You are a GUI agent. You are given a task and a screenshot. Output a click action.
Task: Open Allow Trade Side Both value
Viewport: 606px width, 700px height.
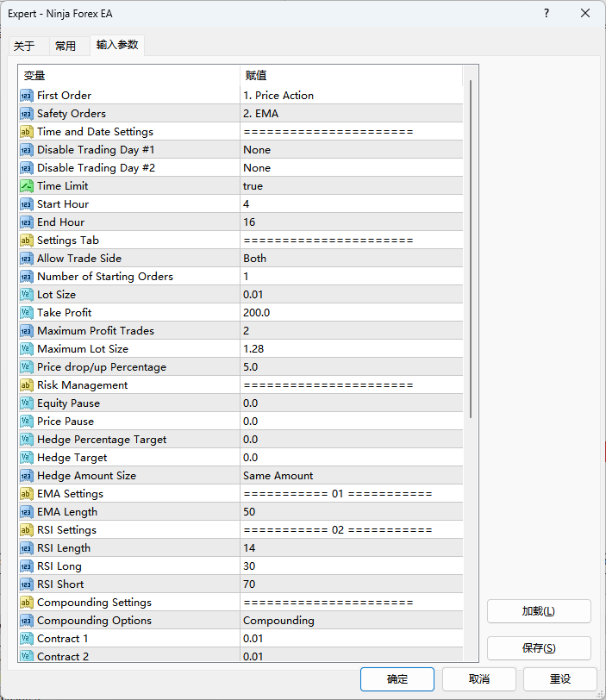click(352, 259)
